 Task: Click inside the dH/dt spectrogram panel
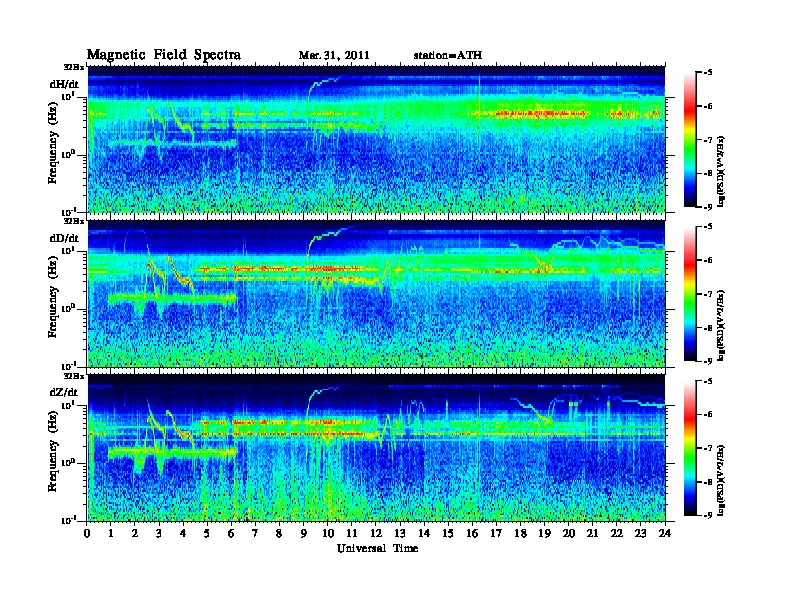tap(377, 139)
